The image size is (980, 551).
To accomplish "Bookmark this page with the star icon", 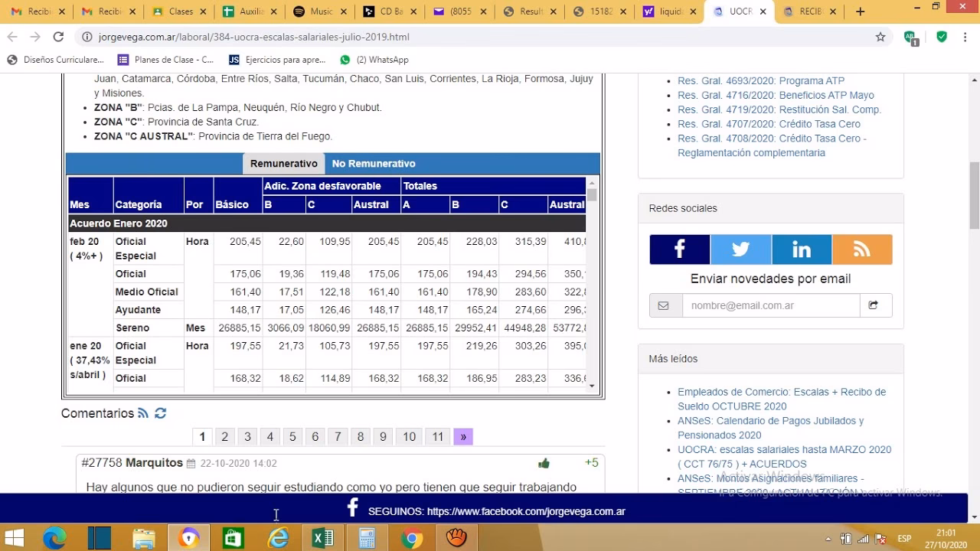I will point(880,37).
